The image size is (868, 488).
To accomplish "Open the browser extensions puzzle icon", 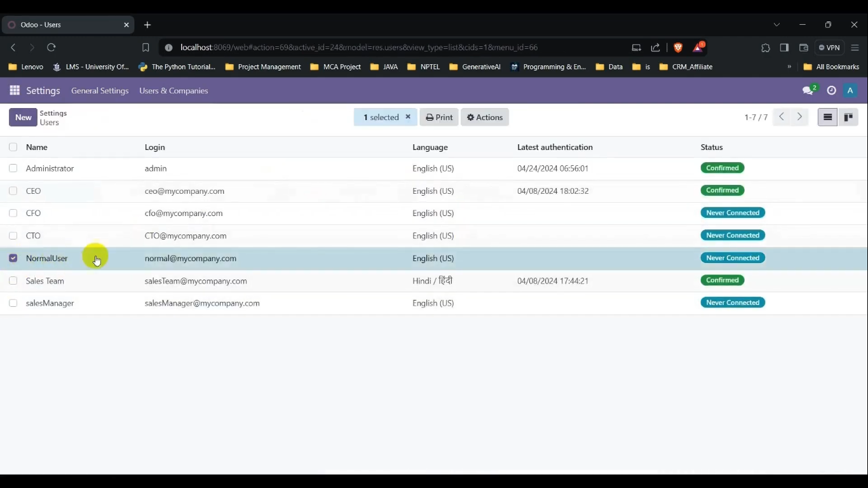I will [766, 48].
